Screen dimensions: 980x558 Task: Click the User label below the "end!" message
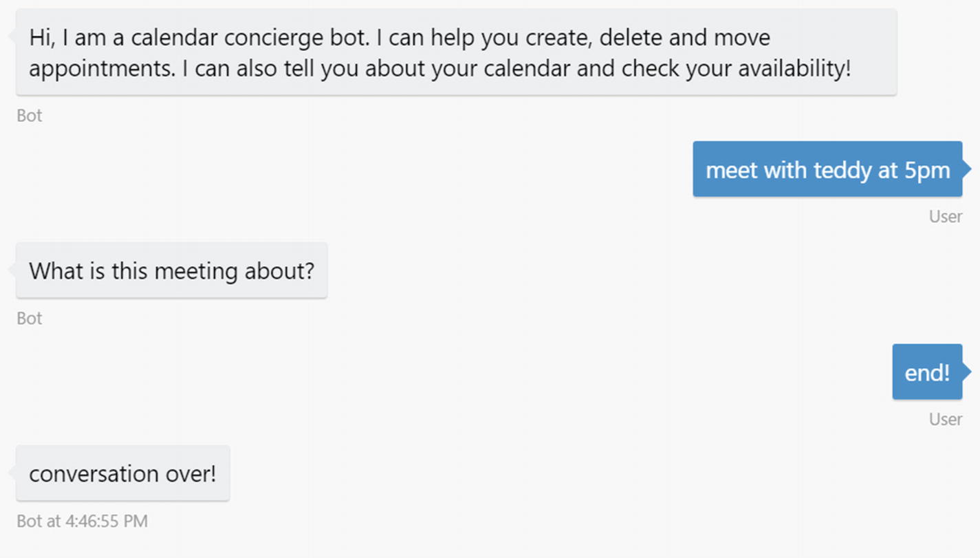tap(946, 419)
